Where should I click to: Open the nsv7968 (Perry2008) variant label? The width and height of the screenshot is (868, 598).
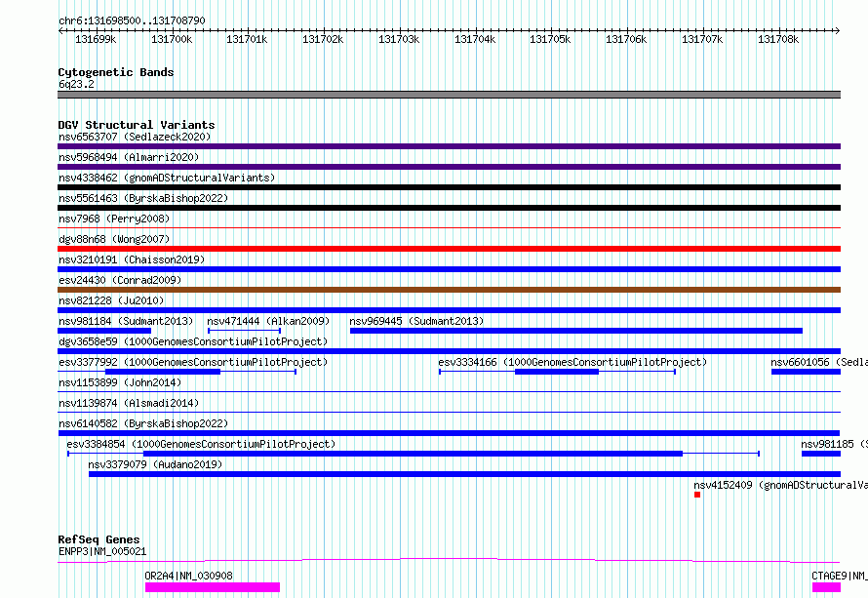114,219
